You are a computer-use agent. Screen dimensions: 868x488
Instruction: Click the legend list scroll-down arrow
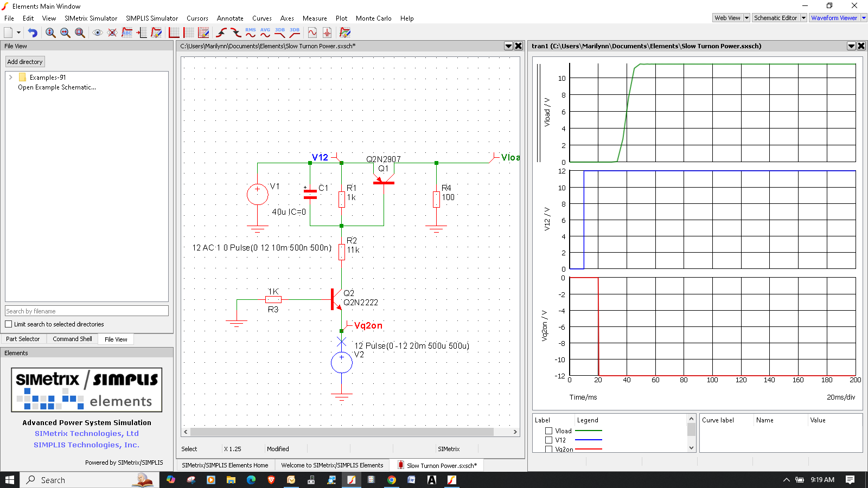(x=691, y=448)
